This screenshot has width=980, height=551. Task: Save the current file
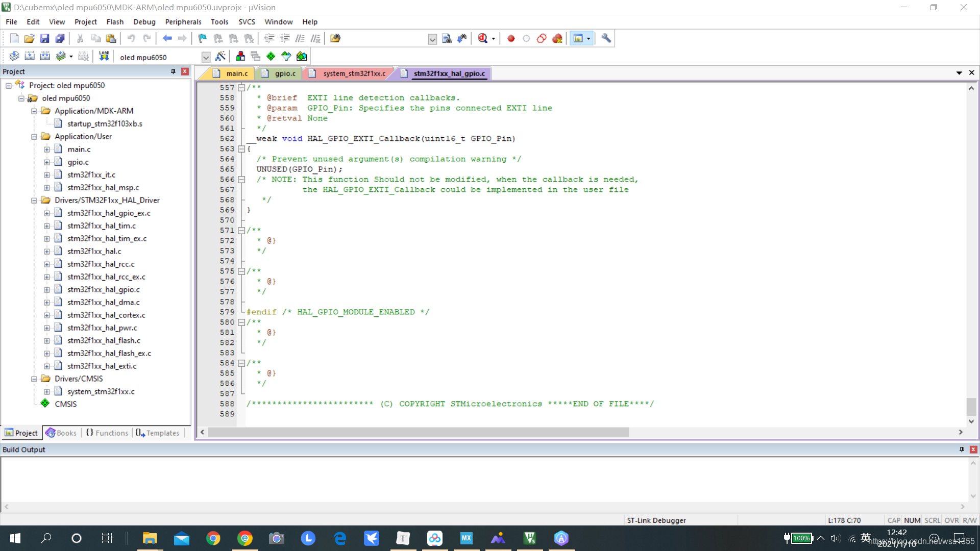(44, 38)
